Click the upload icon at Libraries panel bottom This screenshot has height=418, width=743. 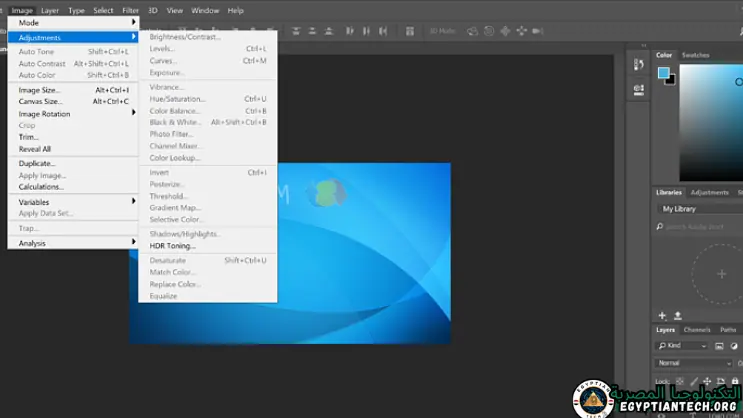coord(678,316)
